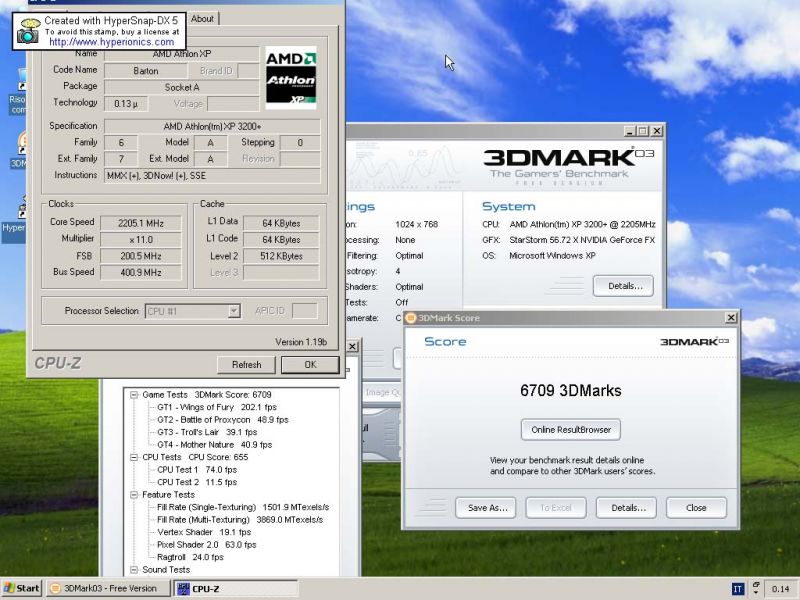Maximize the 3DMark03 main window
This screenshot has width=800, height=600.
[x=643, y=131]
